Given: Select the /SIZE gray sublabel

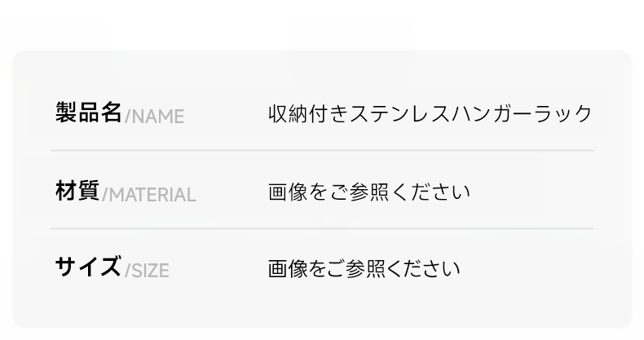Looking at the screenshot, I should (x=147, y=271).
